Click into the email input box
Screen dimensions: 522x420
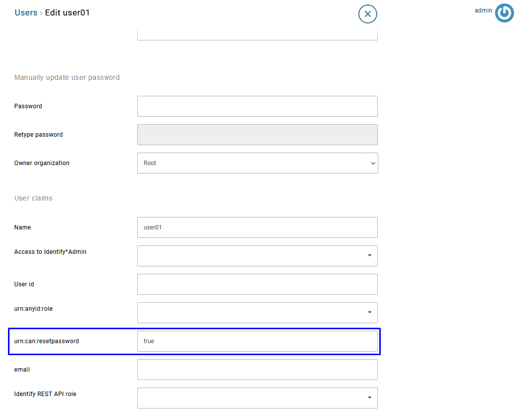pyautogui.click(x=257, y=370)
